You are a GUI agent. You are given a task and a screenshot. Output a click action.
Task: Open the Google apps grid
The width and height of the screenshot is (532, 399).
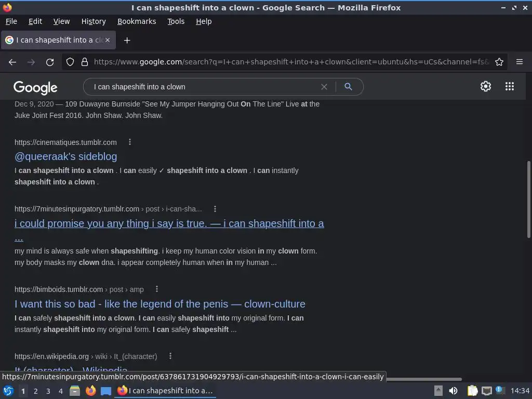[x=510, y=86]
